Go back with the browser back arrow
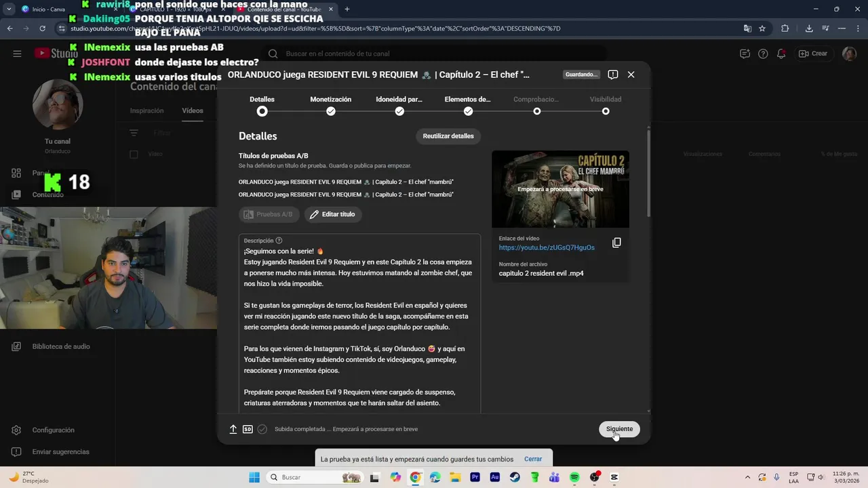868x488 pixels. pos(9,28)
